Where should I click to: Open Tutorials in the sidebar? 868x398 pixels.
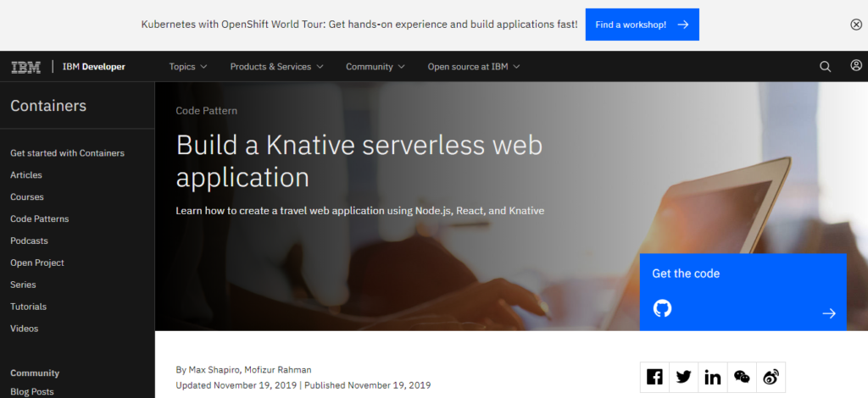tap(28, 307)
